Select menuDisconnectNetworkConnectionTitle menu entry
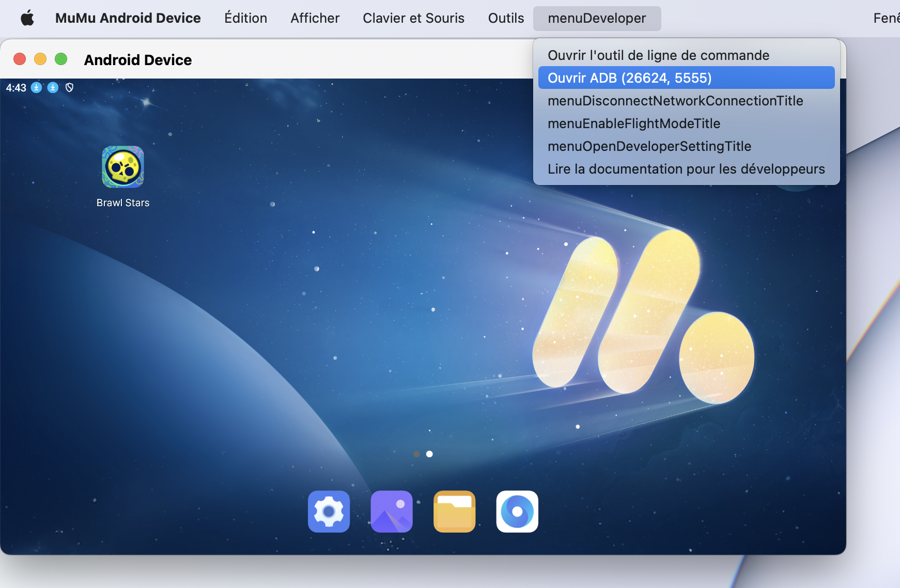Screen dimensions: 900x588 tap(675, 101)
